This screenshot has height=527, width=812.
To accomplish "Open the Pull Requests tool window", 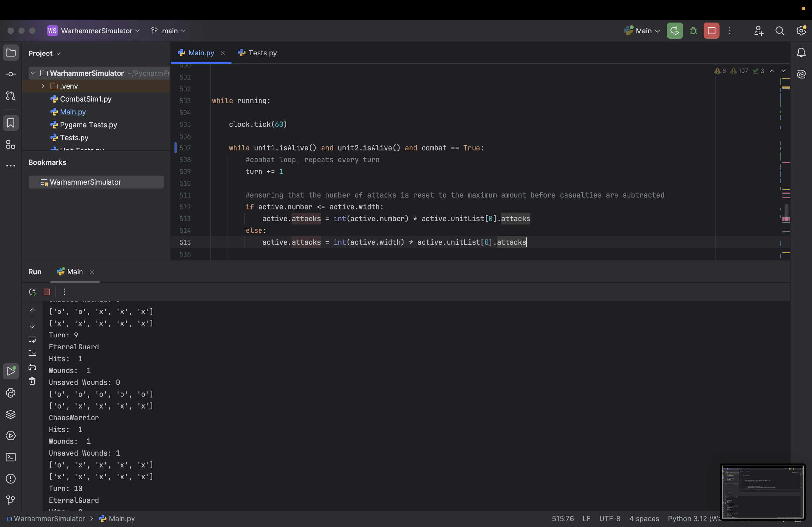I will pyautogui.click(x=11, y=96).
